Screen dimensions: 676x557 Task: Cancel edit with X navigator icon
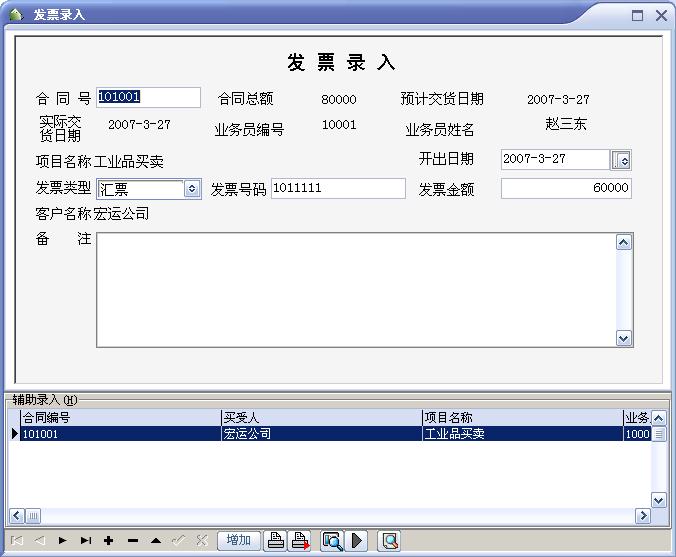202,540
